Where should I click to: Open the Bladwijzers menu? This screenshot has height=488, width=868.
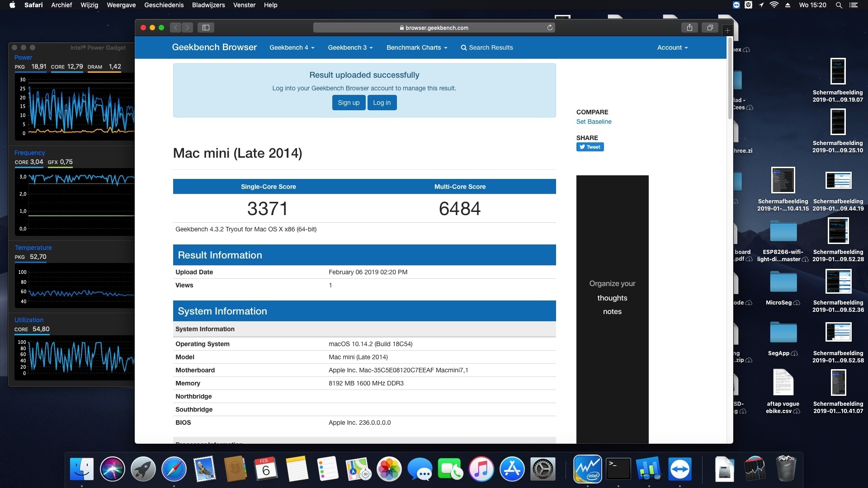pos(208,5)
